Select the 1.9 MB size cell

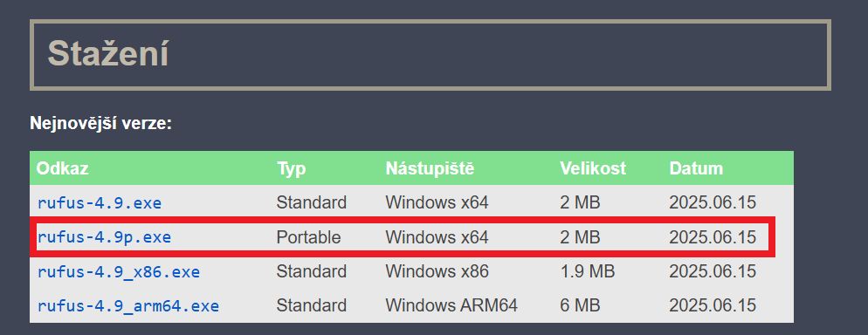click(588, 270)
